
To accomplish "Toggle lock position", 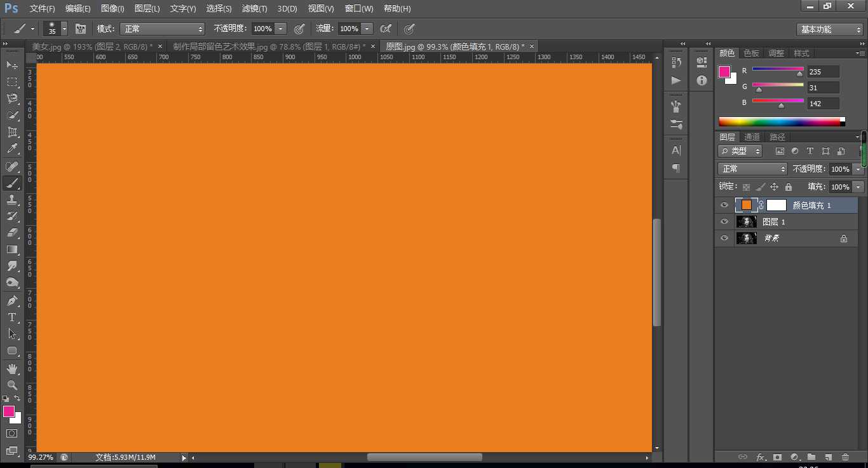I will click(774, 187).
